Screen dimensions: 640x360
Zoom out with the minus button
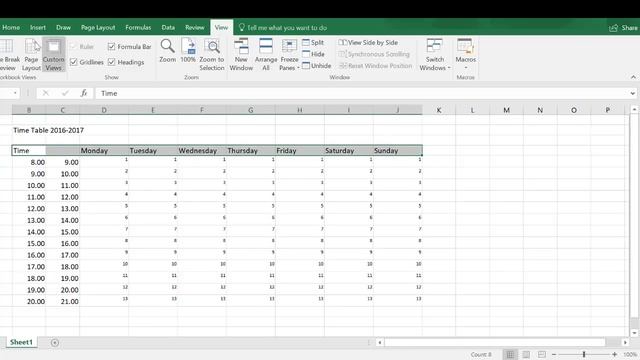click(554, 354)
